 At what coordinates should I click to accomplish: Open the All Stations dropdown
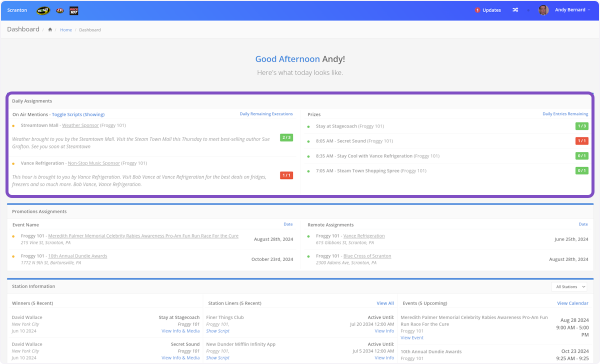pyautogui.click(x=570, y=287)
